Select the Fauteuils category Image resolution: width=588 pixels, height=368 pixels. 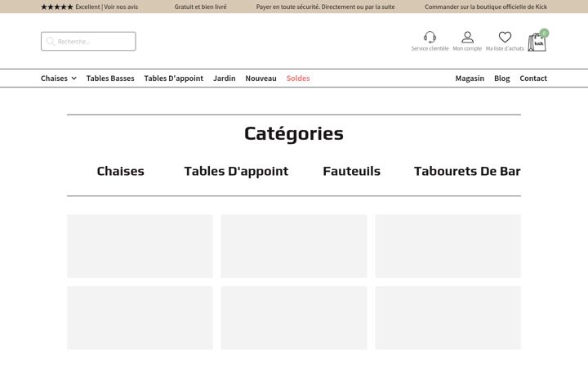(x=351, y=171)
